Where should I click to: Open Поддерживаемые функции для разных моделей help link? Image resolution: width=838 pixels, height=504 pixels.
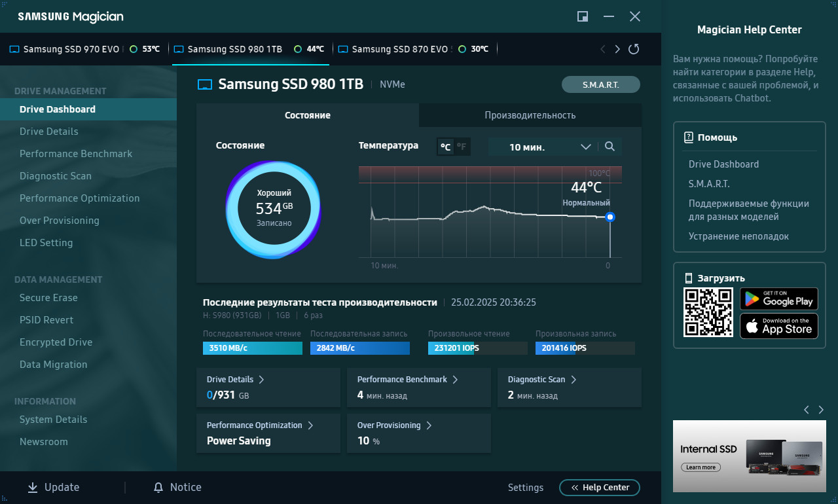749,210
